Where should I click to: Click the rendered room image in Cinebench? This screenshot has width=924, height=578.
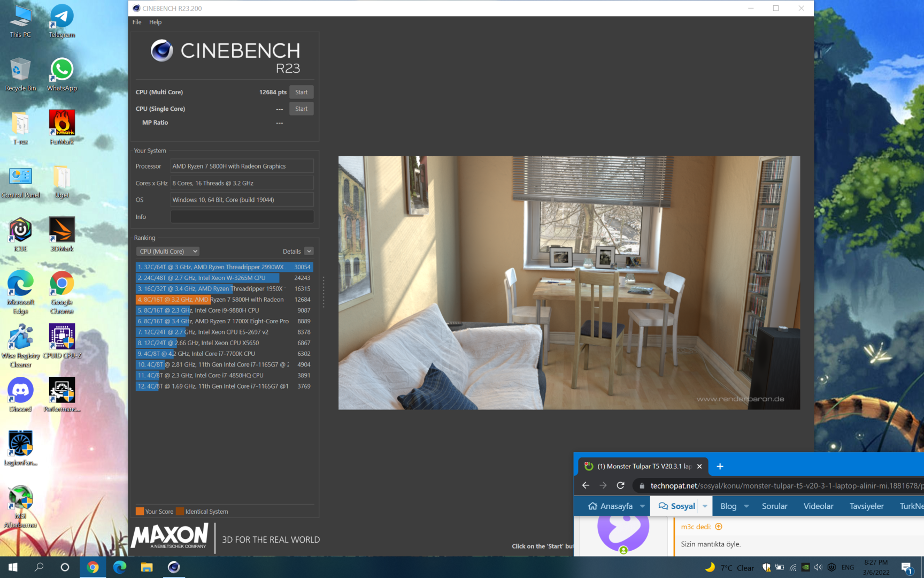tap(569, 283)
